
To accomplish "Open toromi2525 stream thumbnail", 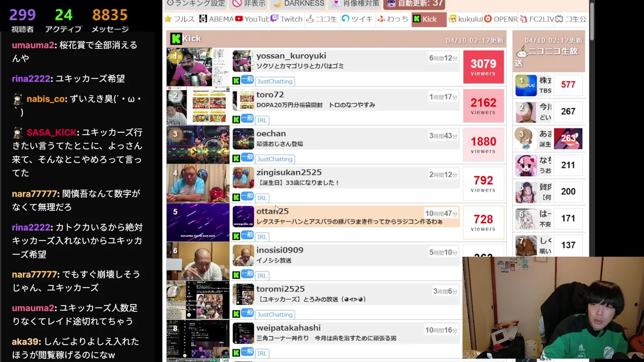I will click(x=198, y=300).
